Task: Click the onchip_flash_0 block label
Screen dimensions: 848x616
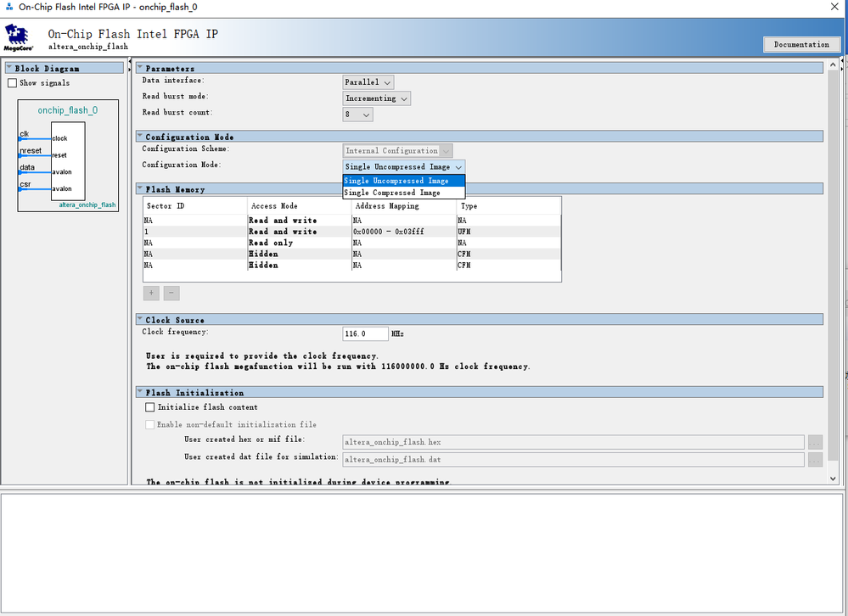Action: click(x=68, y=110)
